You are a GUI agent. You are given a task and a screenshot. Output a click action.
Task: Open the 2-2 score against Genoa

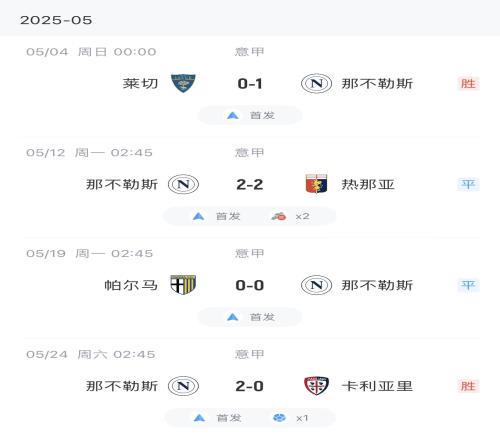click(x=250, y=184)
